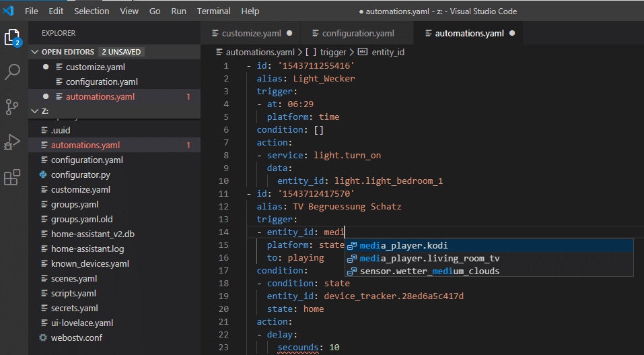Collapse the Z: folder section
Image resolution: width=644 pixels, height=355 pixels.
tap(35, 111)
